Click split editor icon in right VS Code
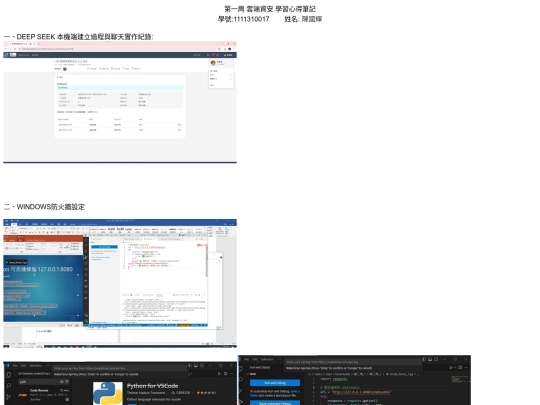The image size is (540, 405). pos(460,367)
